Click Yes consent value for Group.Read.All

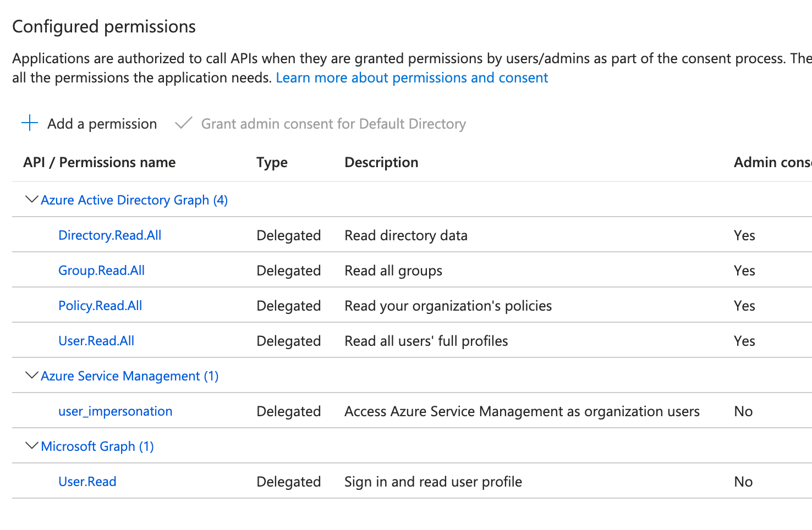pyautogui.click(x=744, y=270)
